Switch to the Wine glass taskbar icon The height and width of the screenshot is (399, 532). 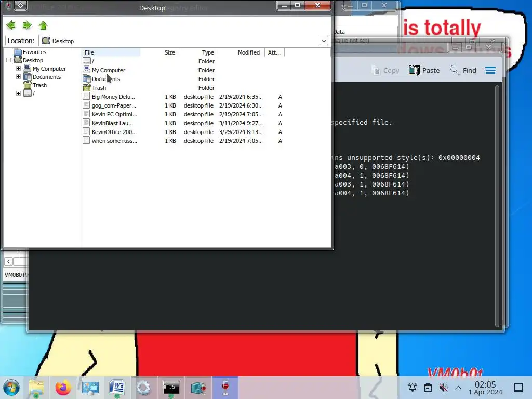[x=225, y=388]
